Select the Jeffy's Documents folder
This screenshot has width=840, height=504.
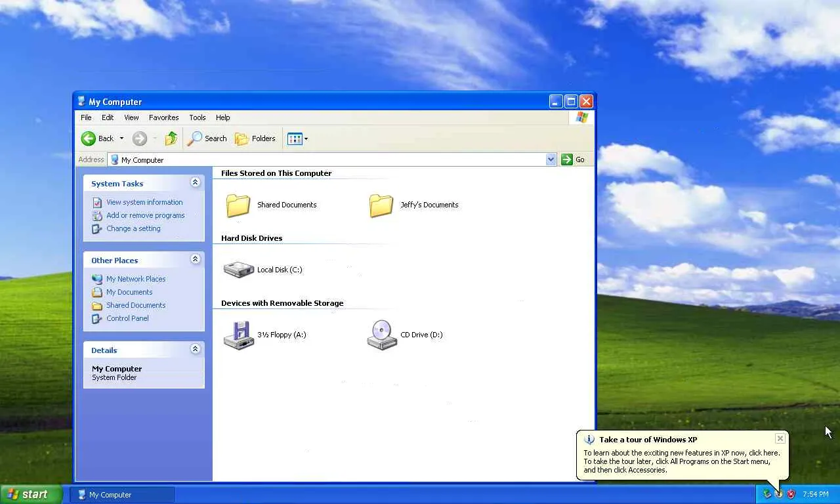[413, 205]
